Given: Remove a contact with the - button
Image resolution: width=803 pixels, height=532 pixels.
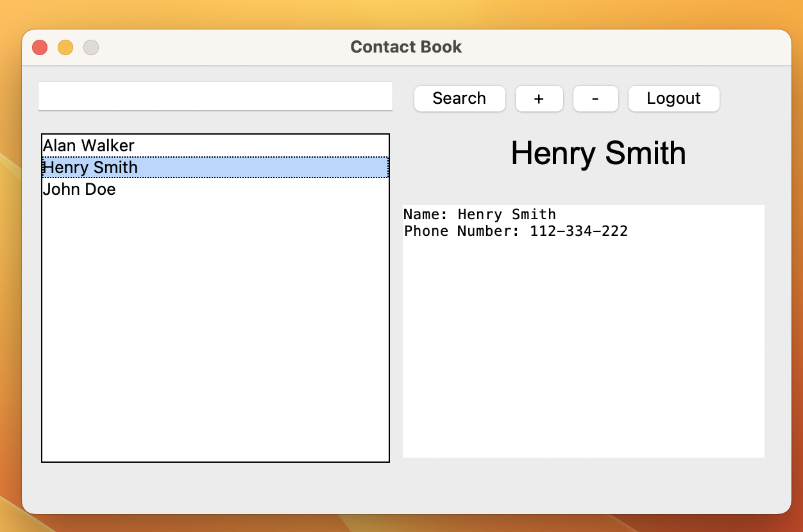Looking at the screenshot, I should tap(595, 99).
